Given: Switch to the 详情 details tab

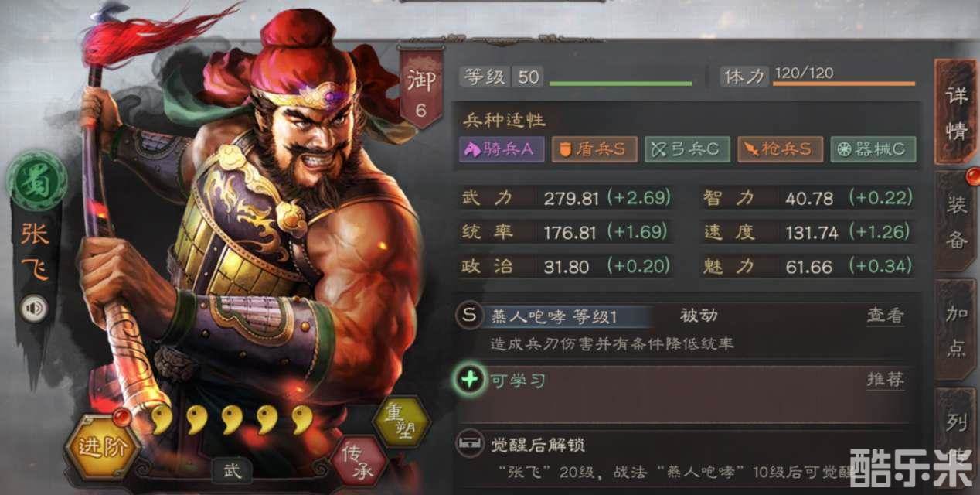Looking at the screenshot, I should click(956, 114).
